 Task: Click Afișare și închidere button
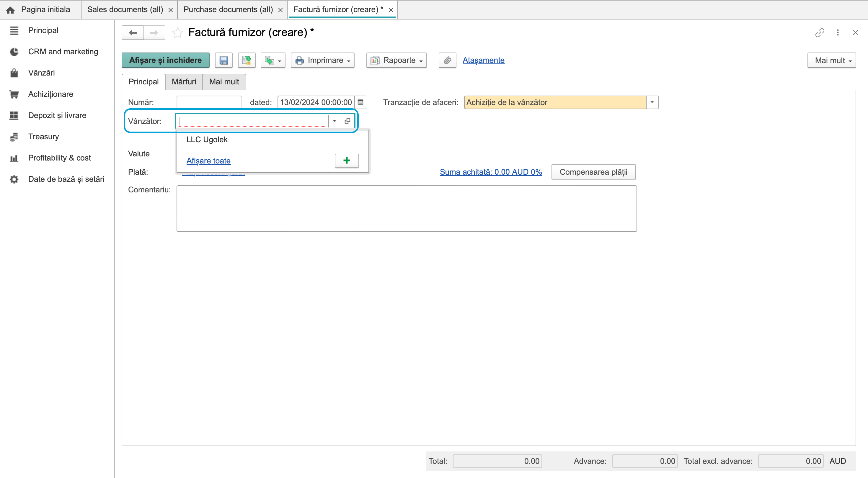tap(165, 60)
